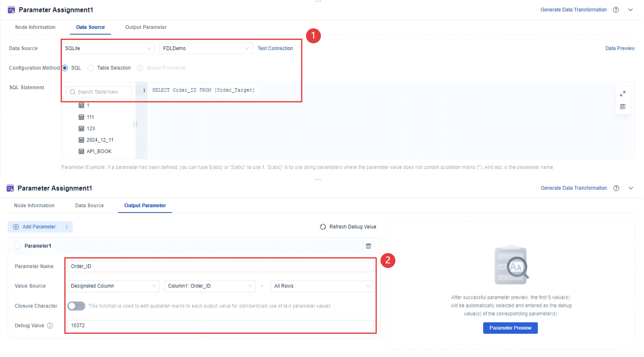Click the SQL statement SELECT line in editor
The height and width of the screenshot is (357, 644).
click(204, 90)
